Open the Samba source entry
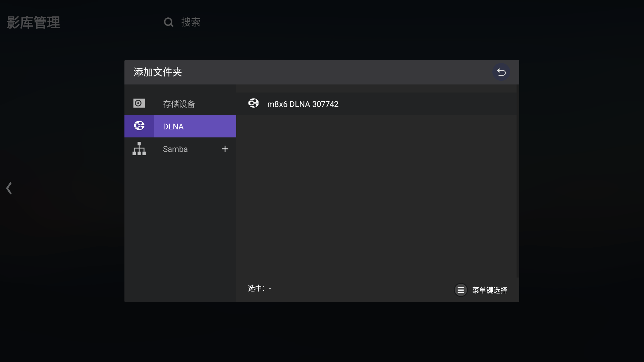The image size is (644, 362). click(x=175, y=149)
